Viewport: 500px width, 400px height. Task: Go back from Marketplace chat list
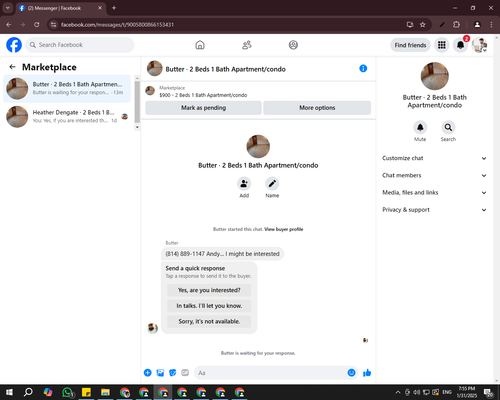[x=12, y=67]
